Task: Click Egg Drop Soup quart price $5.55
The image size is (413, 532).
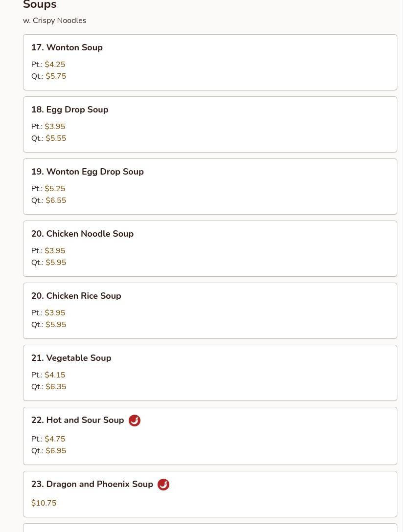Action: coord(56,138)
